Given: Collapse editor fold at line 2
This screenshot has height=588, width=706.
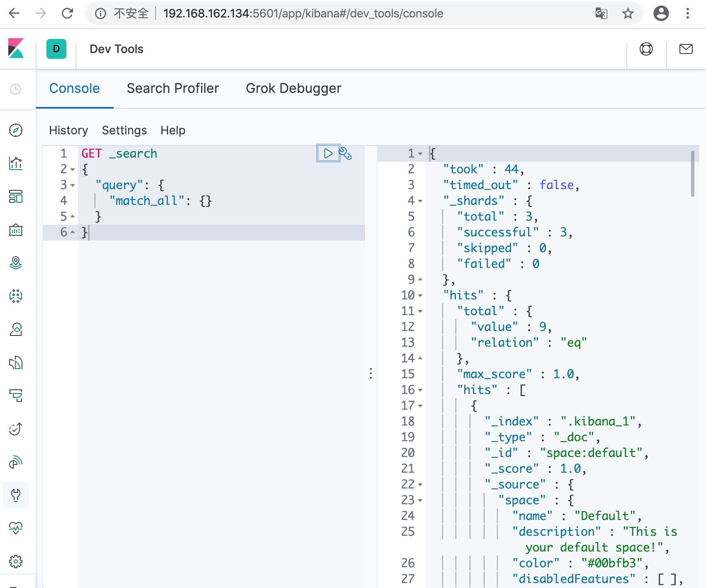Looking at the screenshot, I should [73, 170].
